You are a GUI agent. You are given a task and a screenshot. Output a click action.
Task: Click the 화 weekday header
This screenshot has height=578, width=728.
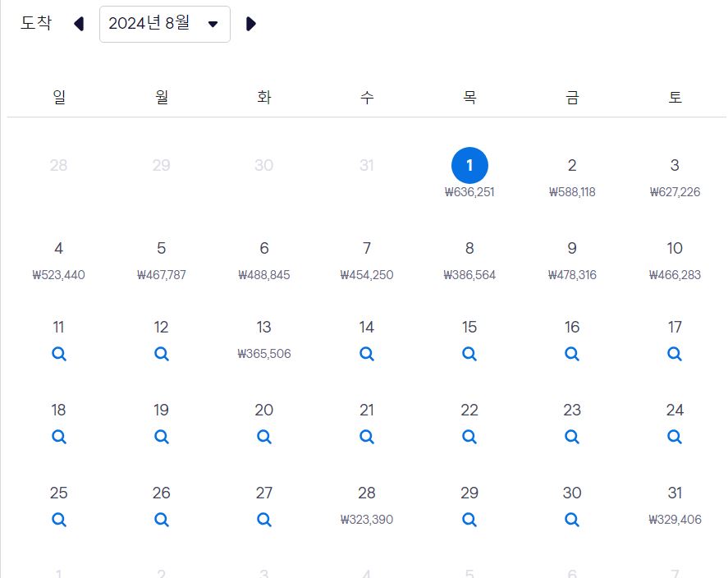pos(264,97)
